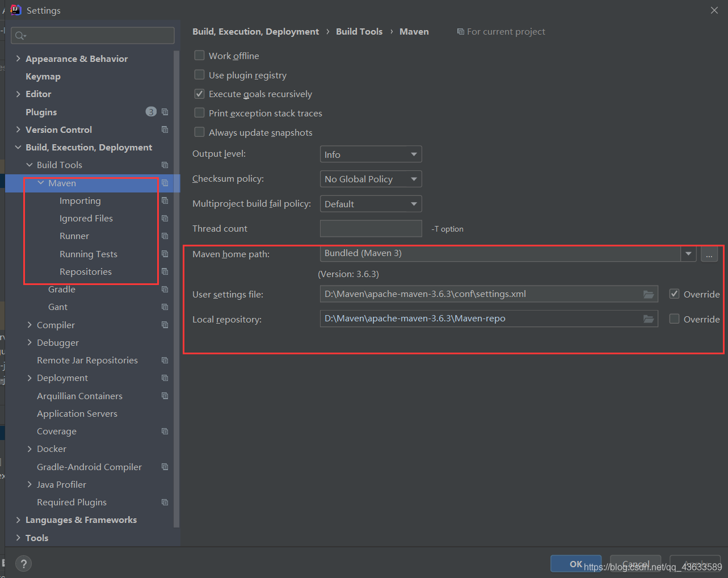Viewport: 728px width, 578px height.
Task: Click the project-level icon beside Ignored Files
Action: point(165,218)
